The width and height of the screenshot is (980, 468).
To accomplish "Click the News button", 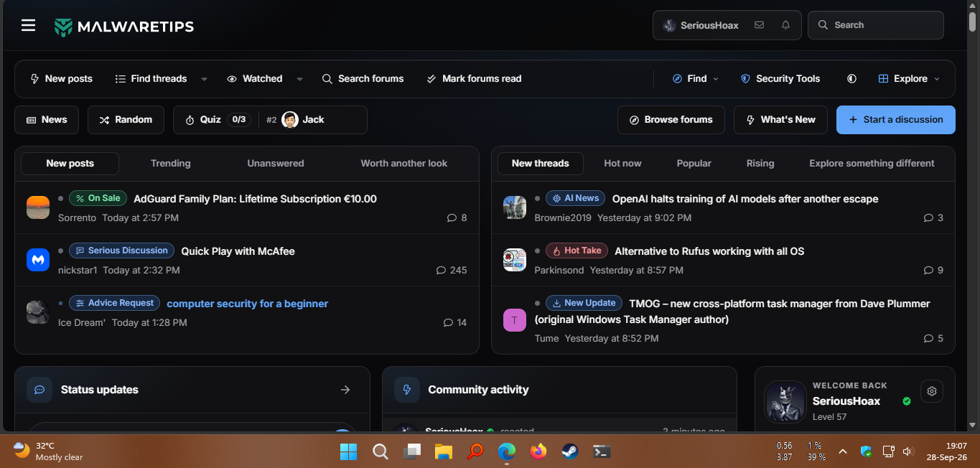I will pos(47,120).
